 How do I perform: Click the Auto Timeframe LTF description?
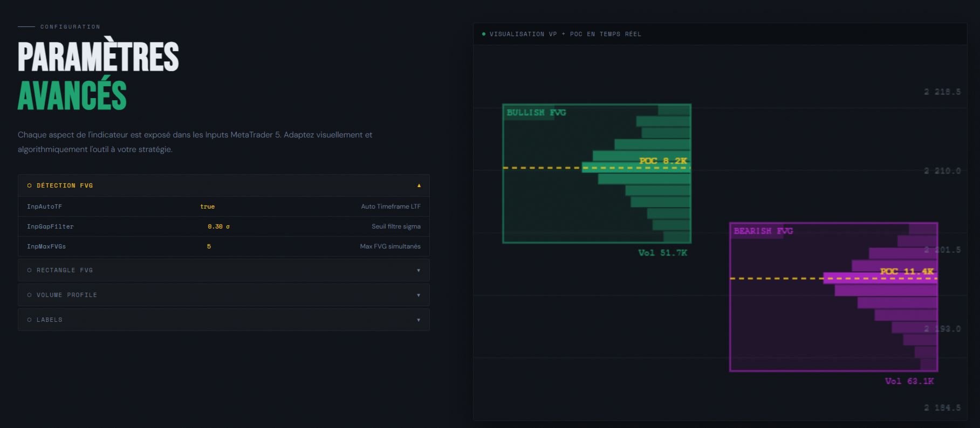coord(390,206)
